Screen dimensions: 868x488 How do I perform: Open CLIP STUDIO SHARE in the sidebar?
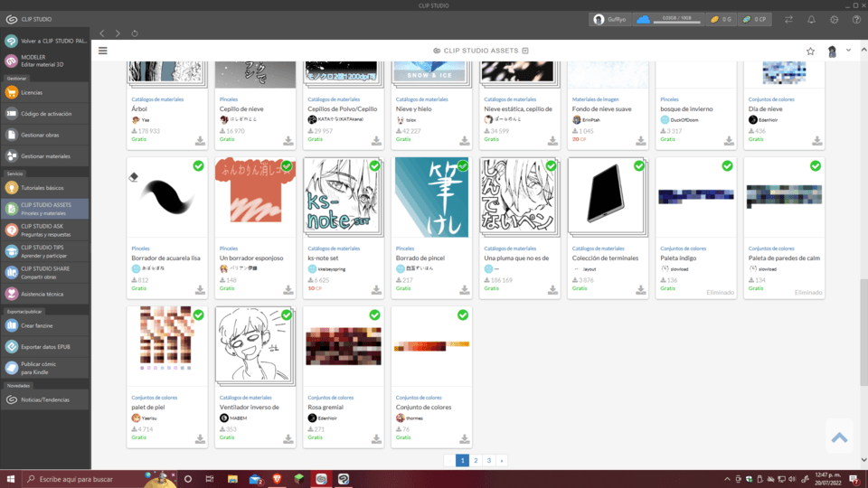click(x=45, y=272)
